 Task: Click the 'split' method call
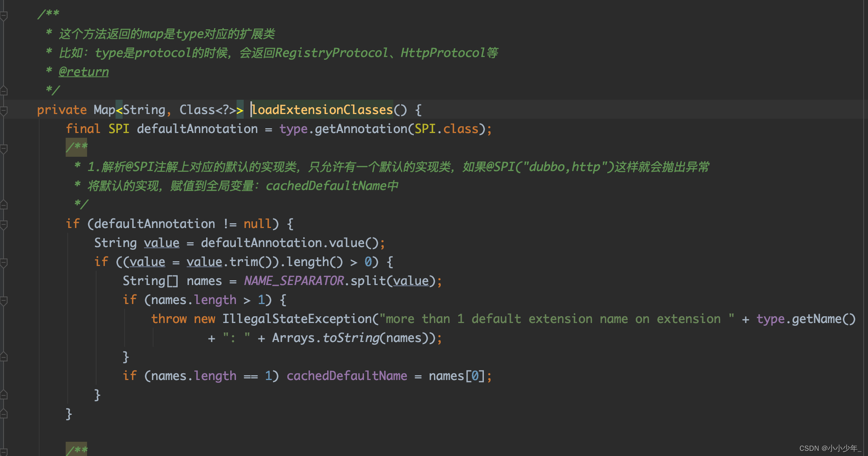[368, 281]
